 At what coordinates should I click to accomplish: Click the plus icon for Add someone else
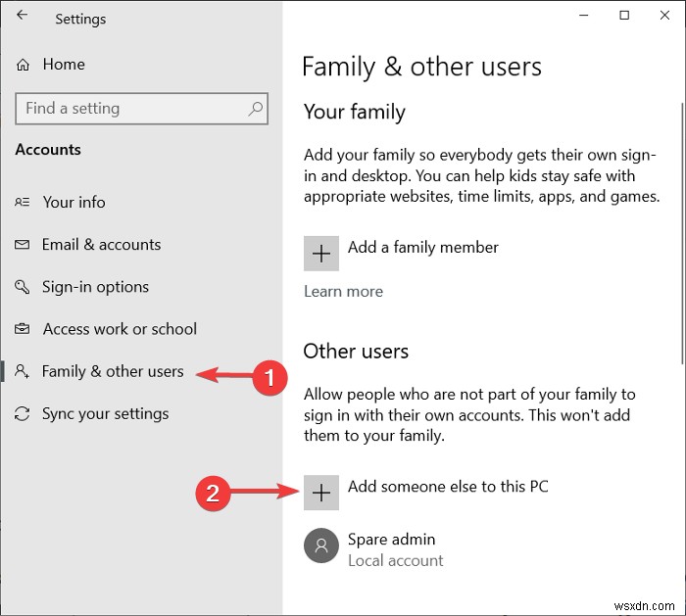[321, 493]
